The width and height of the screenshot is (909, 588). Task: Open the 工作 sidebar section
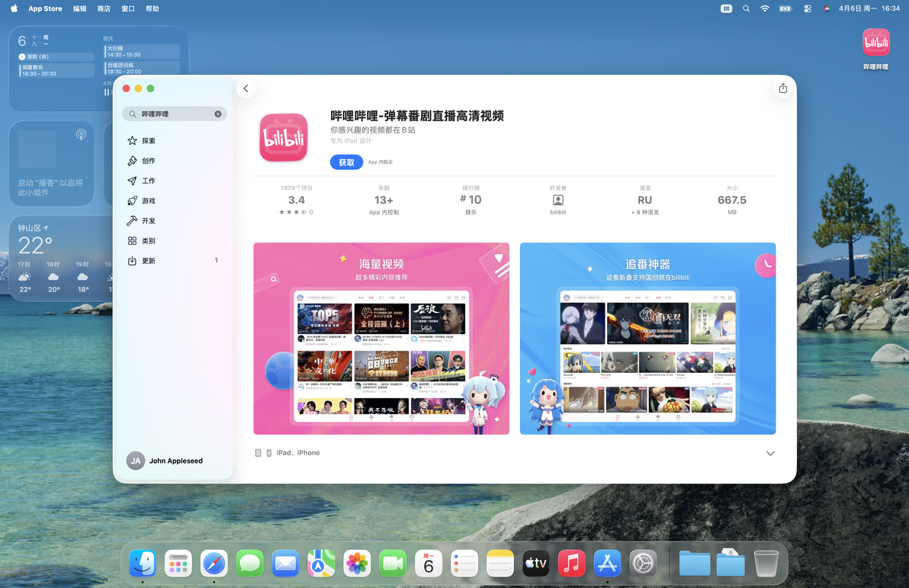click(174, 180)
